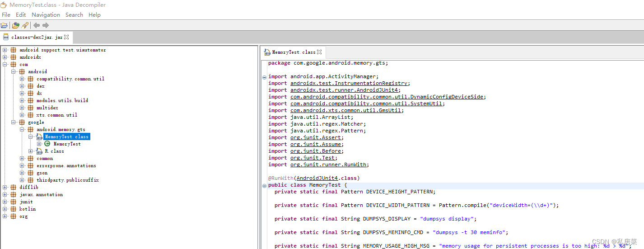Go forward with the right arrow icon
The image size is (644, 249).
46,25
